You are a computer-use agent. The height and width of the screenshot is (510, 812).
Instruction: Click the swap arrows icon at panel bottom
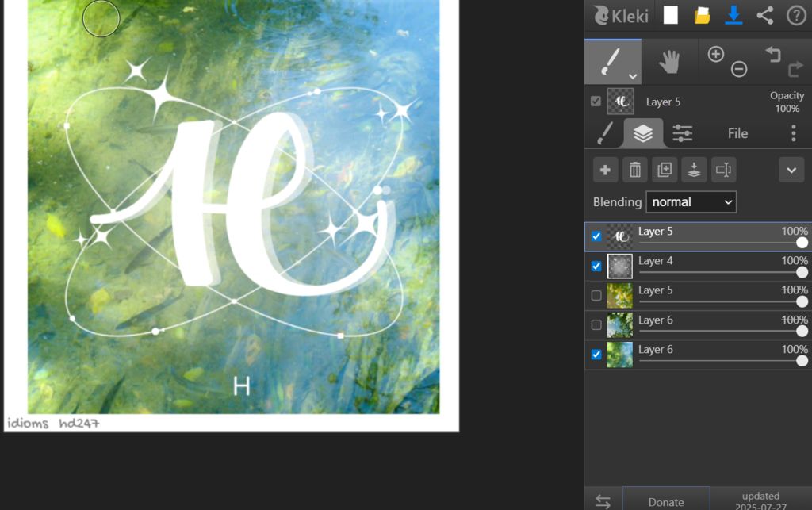(603, 501)
